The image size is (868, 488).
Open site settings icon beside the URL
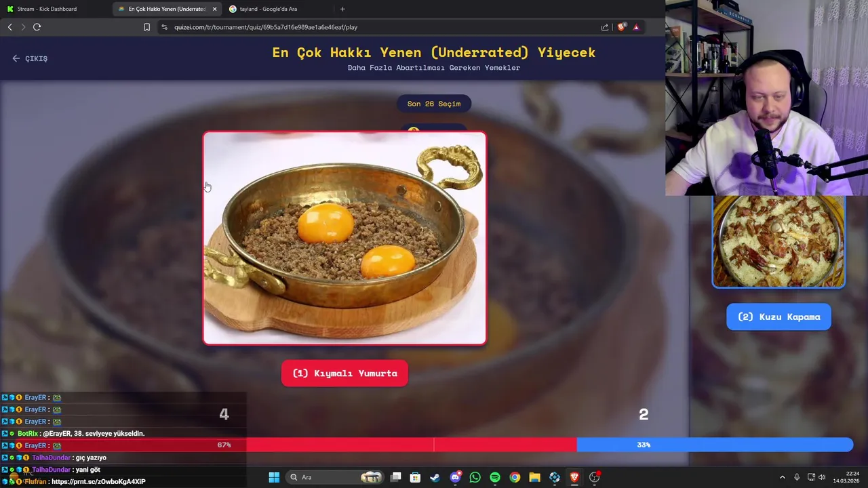pyautogui.click(x=164, y=27)
